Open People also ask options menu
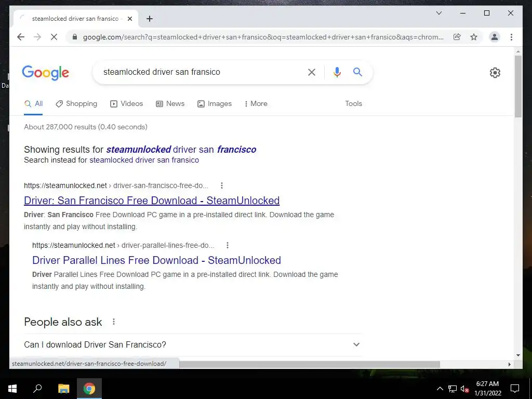 pyautogui.click(x=114, y=322)
